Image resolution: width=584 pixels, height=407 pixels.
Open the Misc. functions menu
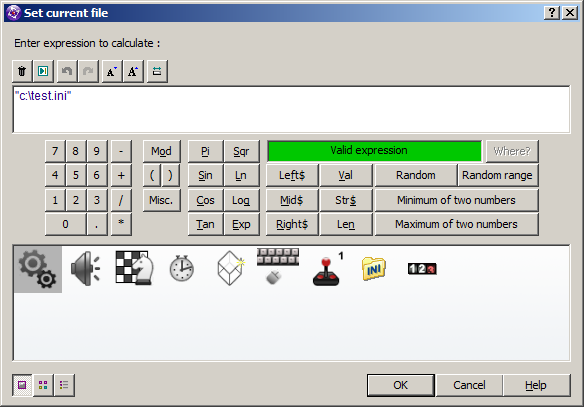[161, 200]
